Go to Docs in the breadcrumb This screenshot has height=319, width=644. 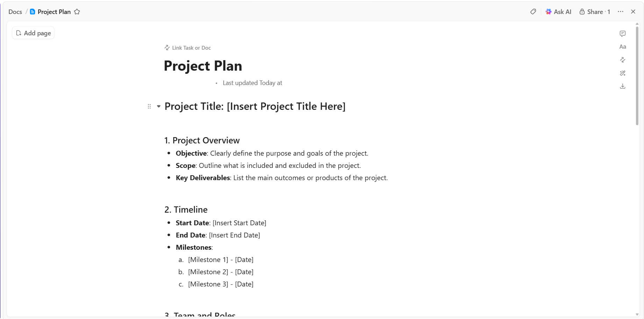tap(15, 12)
